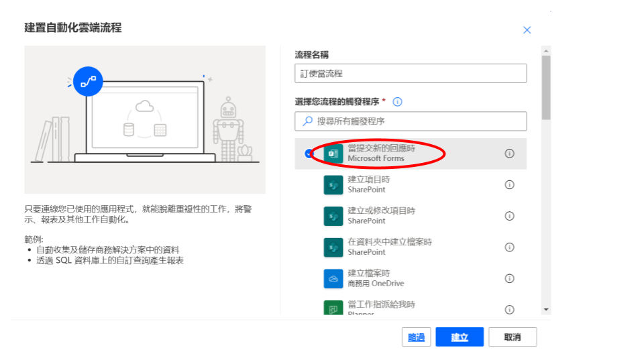Open info for 當提交新的回應時 trigger

click(x=509, y=154)
